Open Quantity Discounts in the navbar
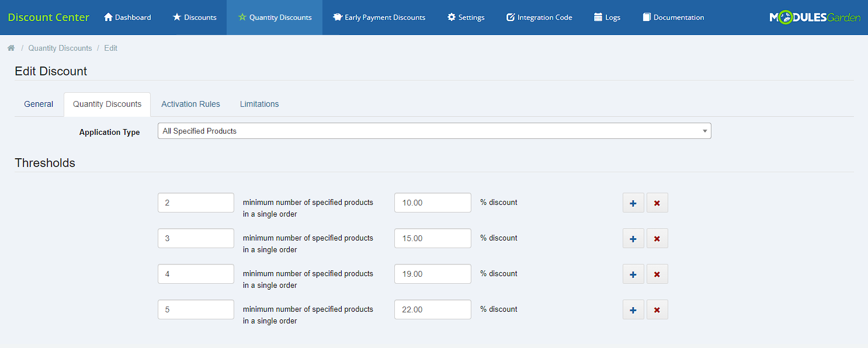Image resolution: width=868 pixels, height=348 pixels. (275, 18)
